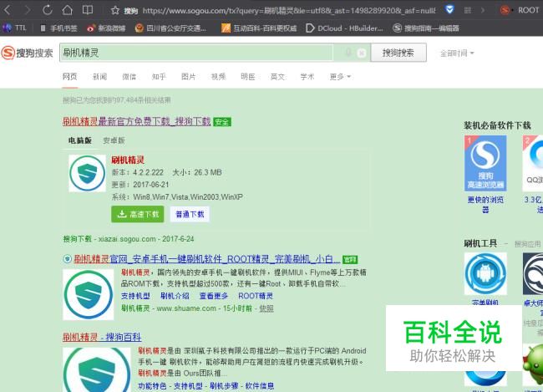The image size is (543, 392).
Task: Click the 搜狗搜索 search button
Action: click(398, 53)
